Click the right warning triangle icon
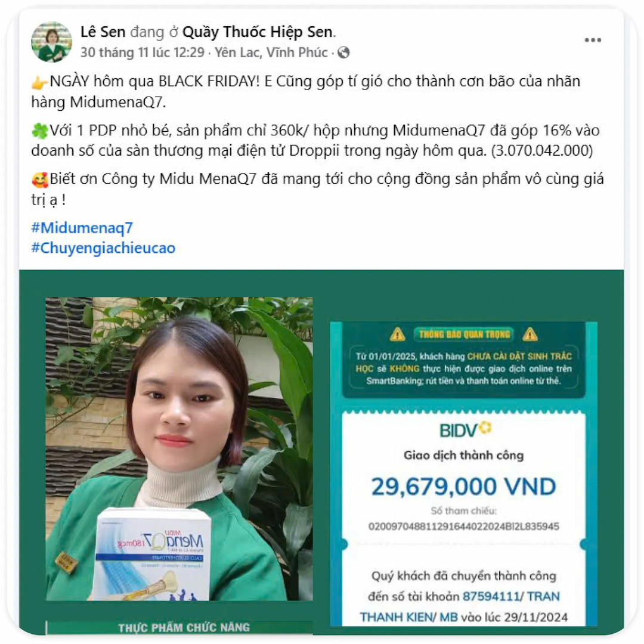 530,335
